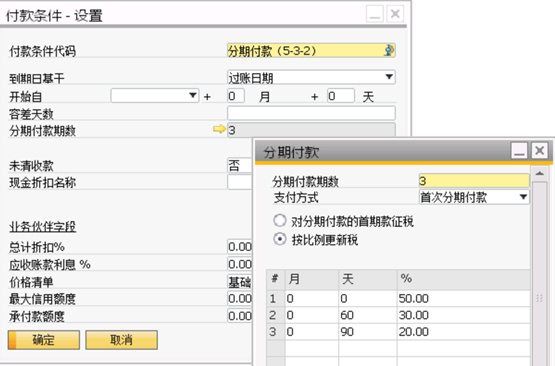Click the days input field next to 天
This screenshot has height=366, width=555.
(x=341, y=96)
